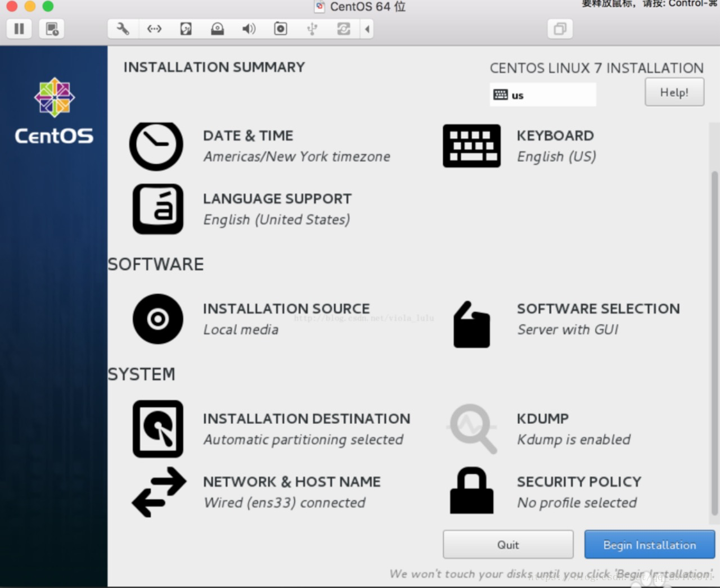Configure the INSTALLATION DESTINATION label
This screenshot has height=588, width=720.
(x=307, y=419)
